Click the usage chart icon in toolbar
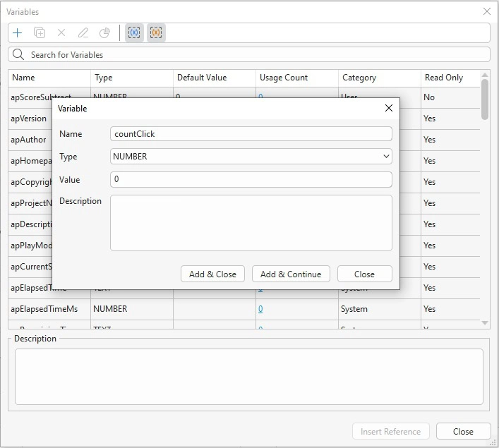The height and width of the screenshot is (448, 499). pos(104,32)
